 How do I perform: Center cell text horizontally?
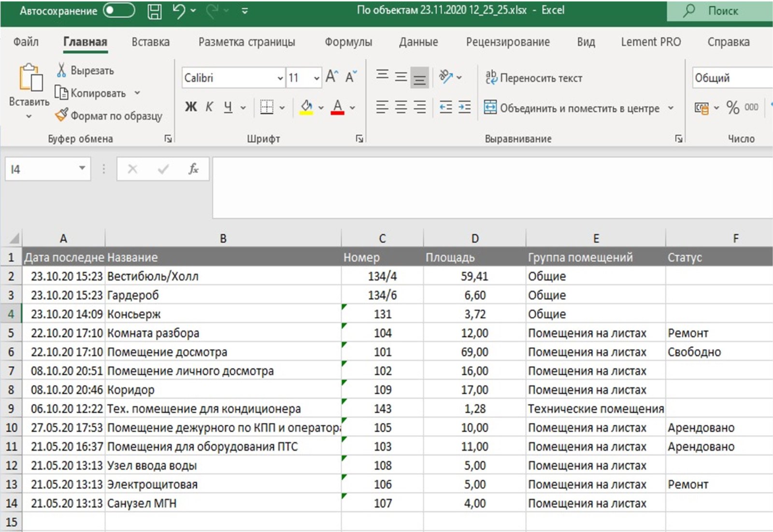(401, 107)
